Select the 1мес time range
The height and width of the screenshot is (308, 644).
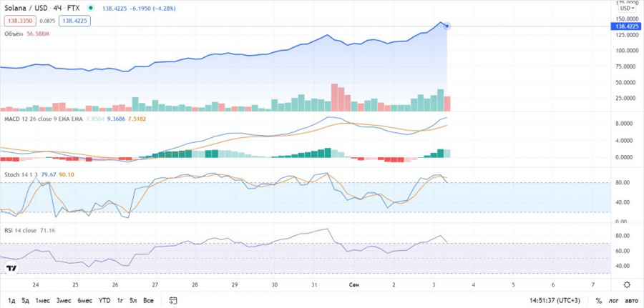[x=43, y=301]
